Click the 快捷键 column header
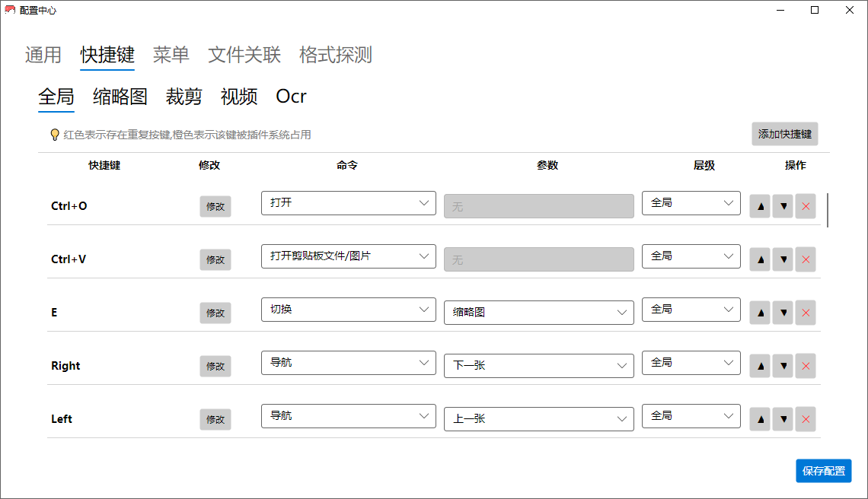The image size is (868, 499). [104, 165]
